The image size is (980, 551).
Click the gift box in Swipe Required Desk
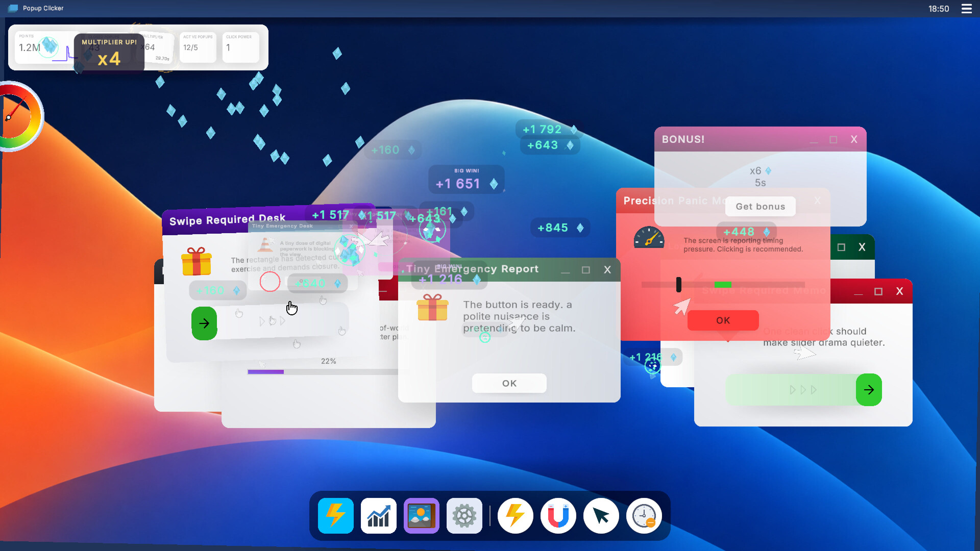pos(196,261)
